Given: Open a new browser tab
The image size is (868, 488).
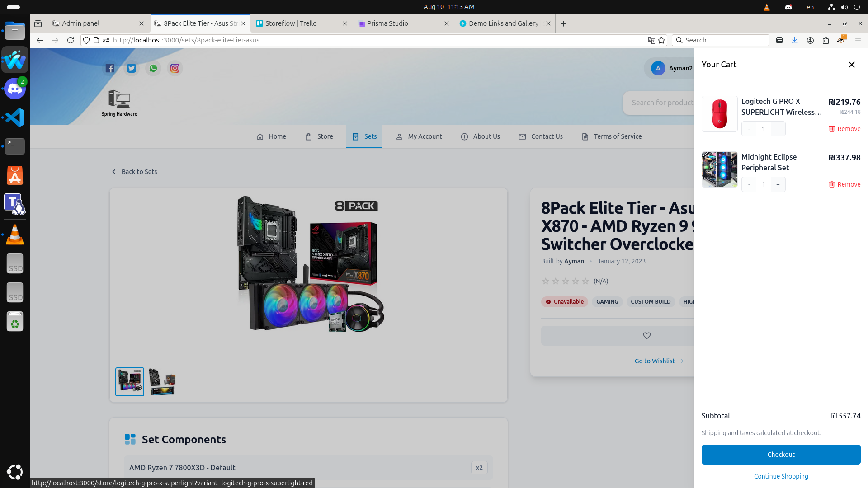Looking at the screenshot, I should pos(564,23).
